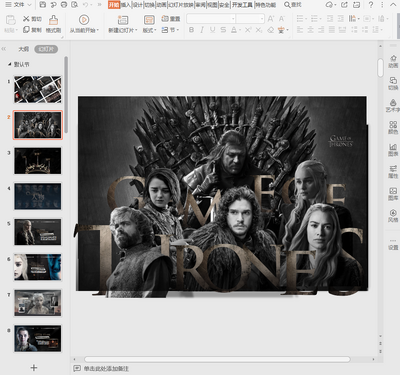The width and height of the screenshot is (400, 375).
Task: Add a new slide with the plus button
Action: [x=34, y=368]
